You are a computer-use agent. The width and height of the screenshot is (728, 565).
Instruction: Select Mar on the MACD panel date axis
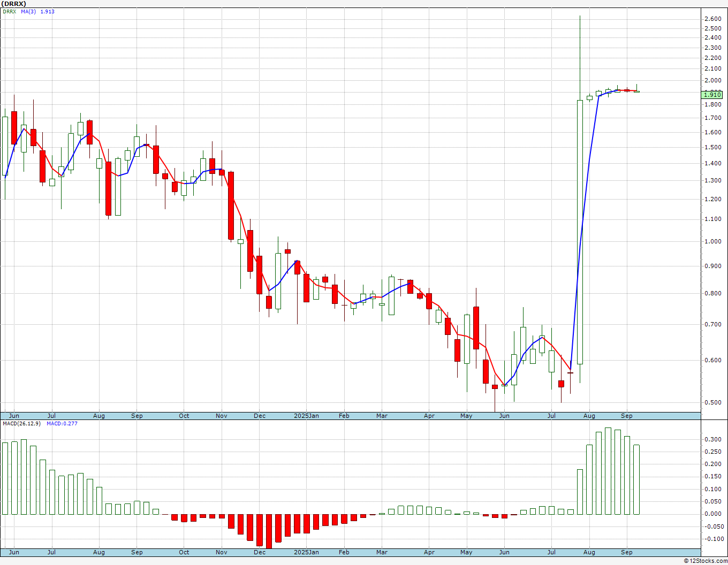point(382,552)
